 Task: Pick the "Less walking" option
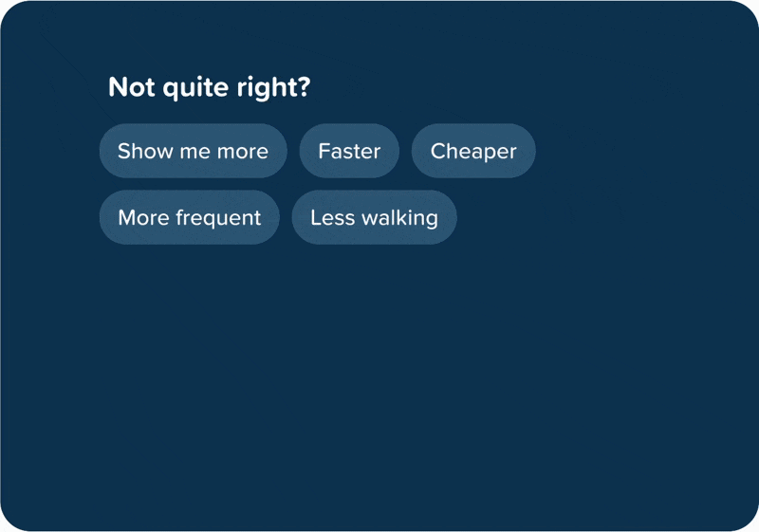coord(374,217)
